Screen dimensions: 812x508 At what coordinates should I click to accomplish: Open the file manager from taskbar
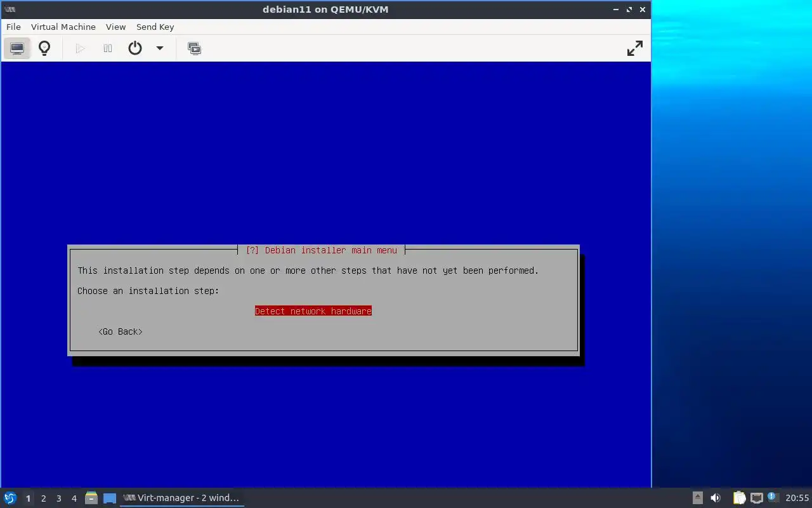[91, 498]
